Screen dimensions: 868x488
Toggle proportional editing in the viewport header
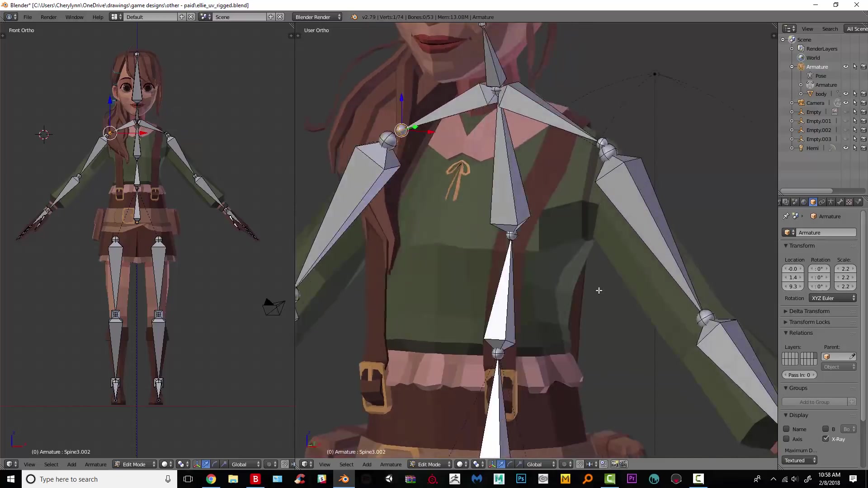564,464
